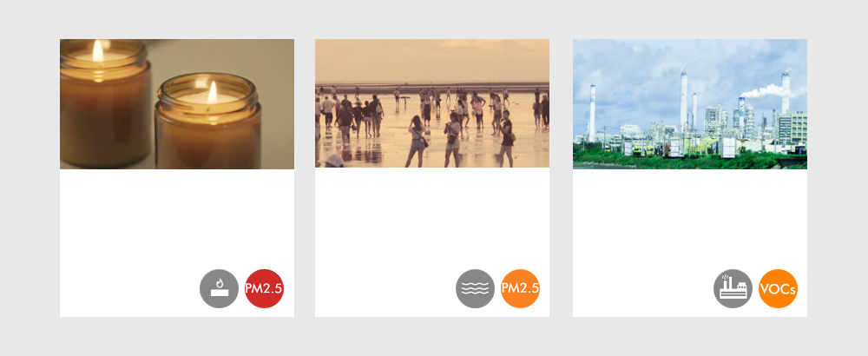Click the gray water waves icon
Viewport: 868px width, 356px height.
point(475,288)
